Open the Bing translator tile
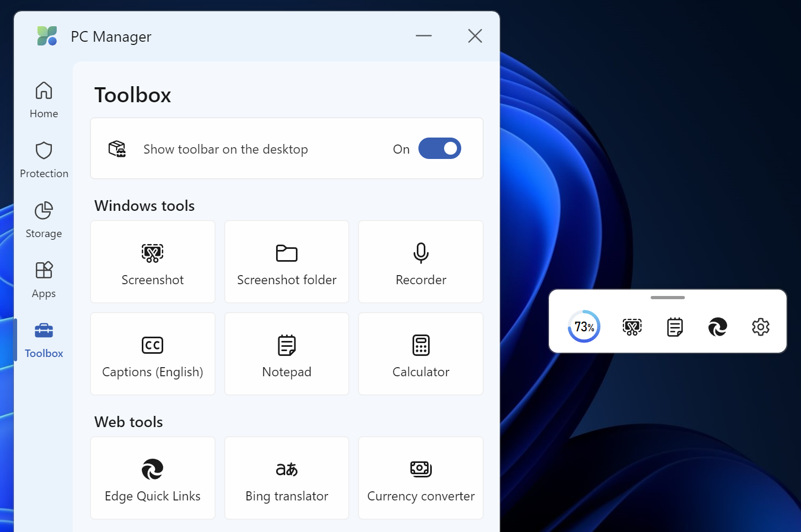This screenshot has width=801, height=532. click(x=287, y=478)
